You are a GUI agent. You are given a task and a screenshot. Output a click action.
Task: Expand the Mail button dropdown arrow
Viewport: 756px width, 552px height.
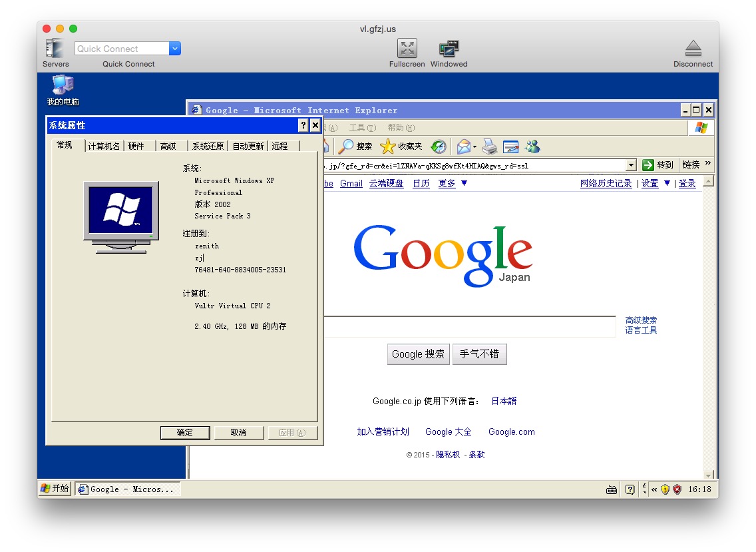(x=475, y=146)
